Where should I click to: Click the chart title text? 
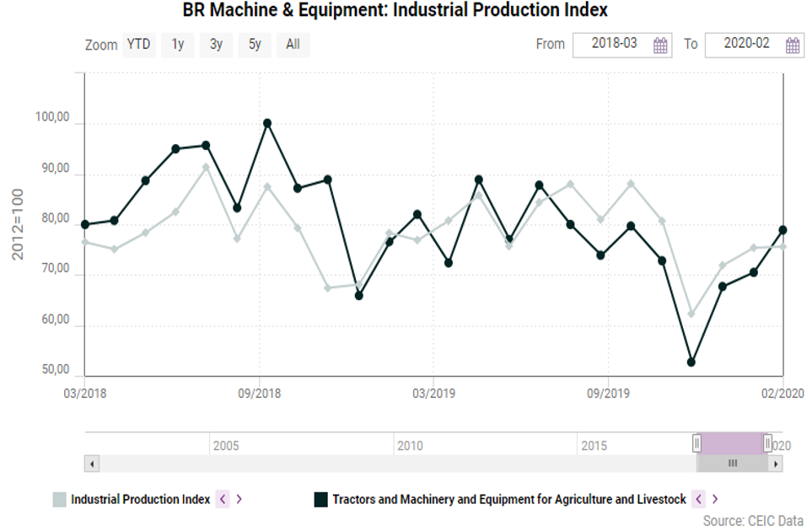(395, 10)
